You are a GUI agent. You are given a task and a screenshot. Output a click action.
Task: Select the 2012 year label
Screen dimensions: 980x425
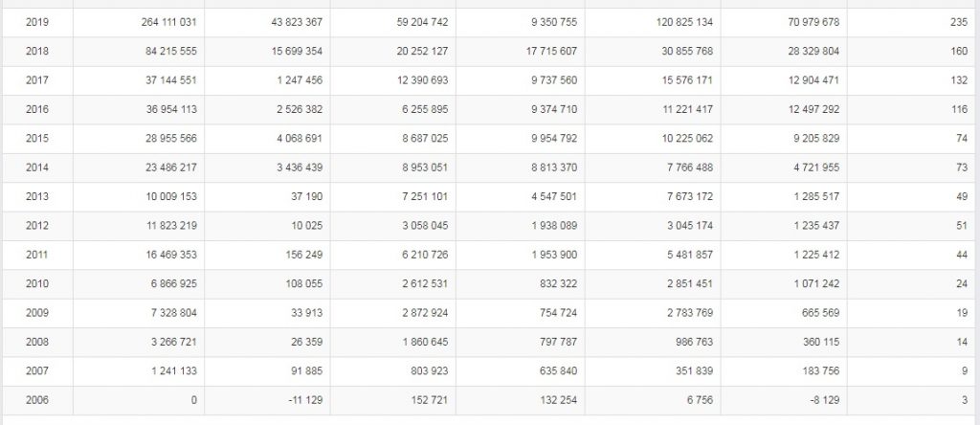37,226
